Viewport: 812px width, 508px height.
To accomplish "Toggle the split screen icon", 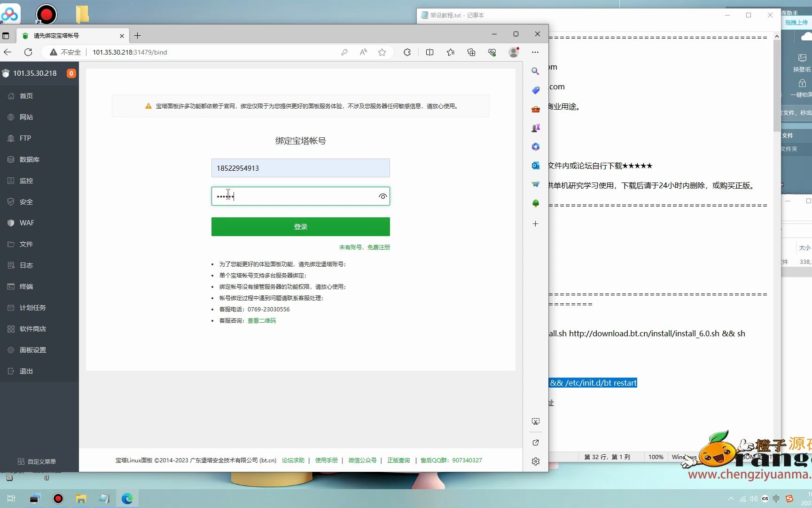I will [429, 52].
